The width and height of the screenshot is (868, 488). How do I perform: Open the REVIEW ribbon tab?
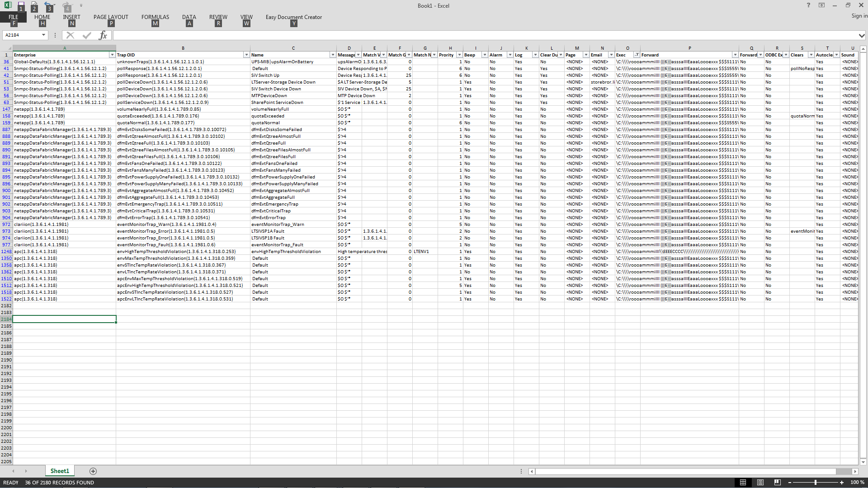[x=218, y=17]
